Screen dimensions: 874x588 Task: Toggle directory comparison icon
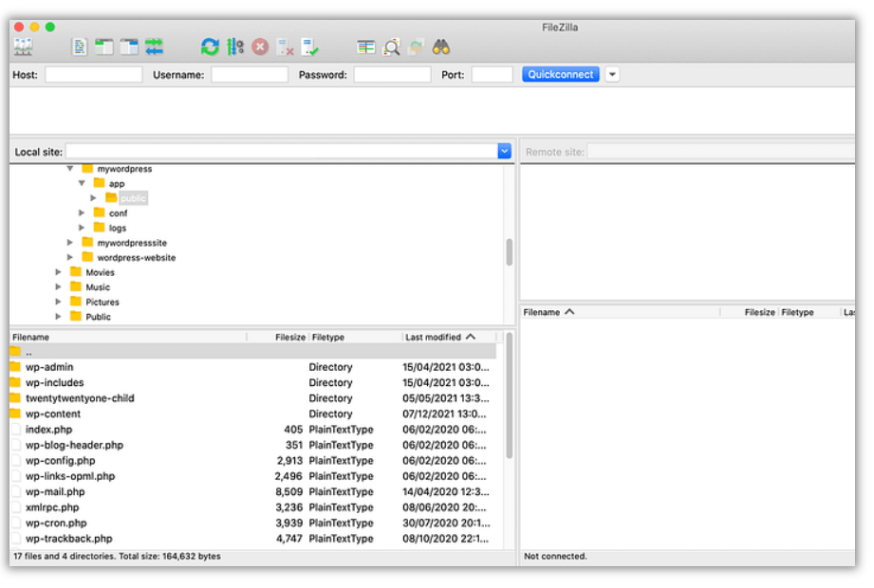click(x=391, y=46)
